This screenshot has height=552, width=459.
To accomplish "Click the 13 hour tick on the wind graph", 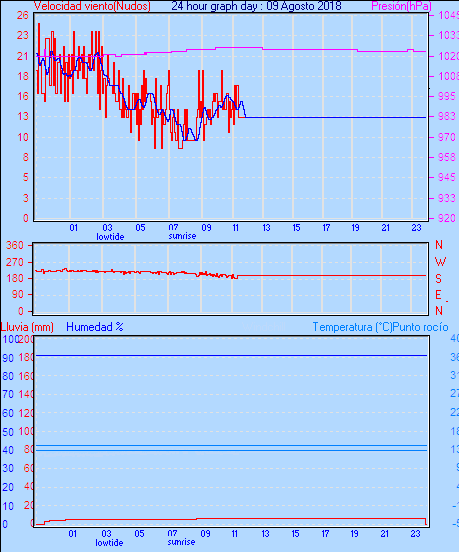I will pyautogui.click(x=266, y=228).
